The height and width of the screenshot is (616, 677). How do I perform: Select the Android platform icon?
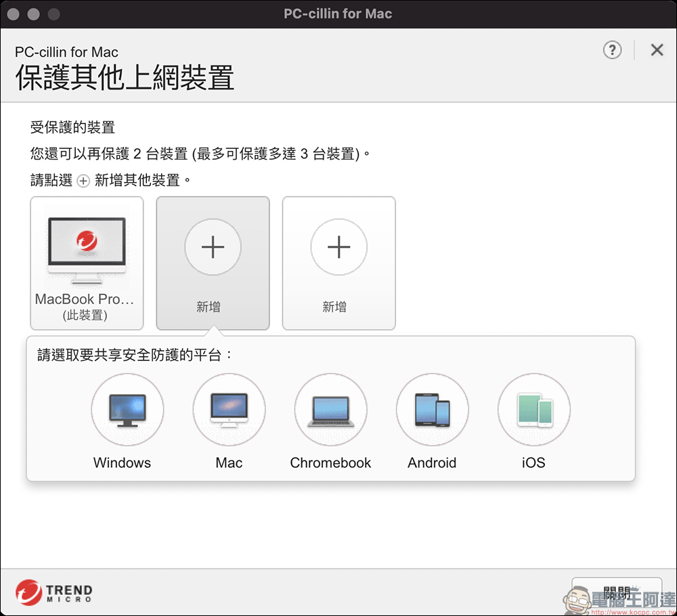click(432, 410)
